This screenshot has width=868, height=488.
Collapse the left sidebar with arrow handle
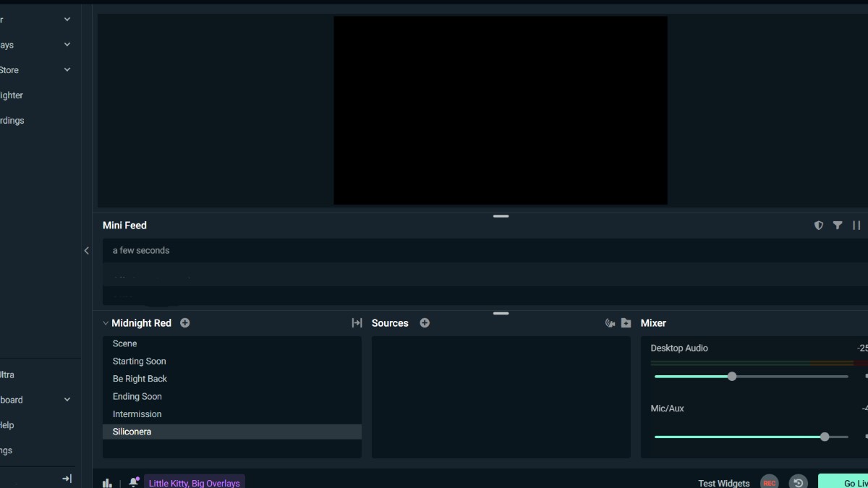[87, 251]
